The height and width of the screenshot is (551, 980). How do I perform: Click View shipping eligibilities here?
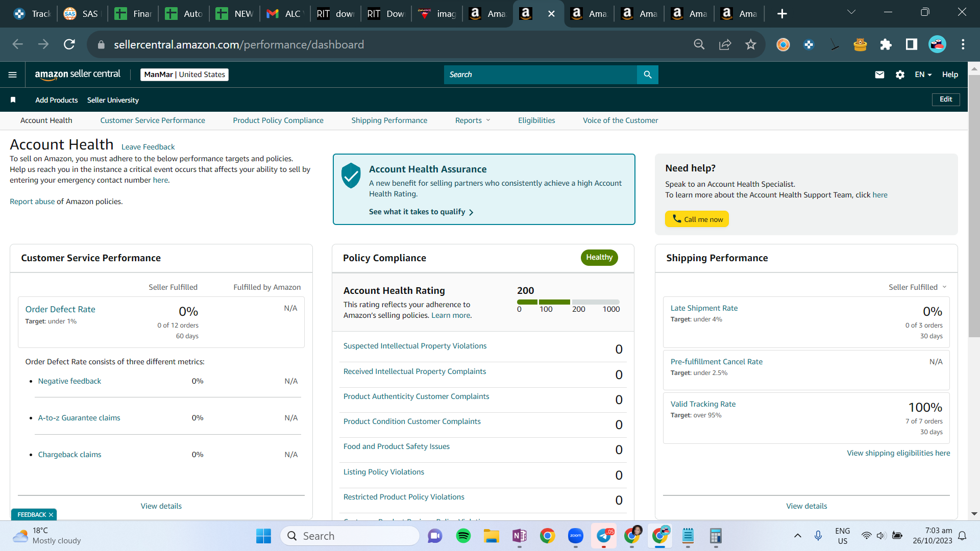(898, 453)
